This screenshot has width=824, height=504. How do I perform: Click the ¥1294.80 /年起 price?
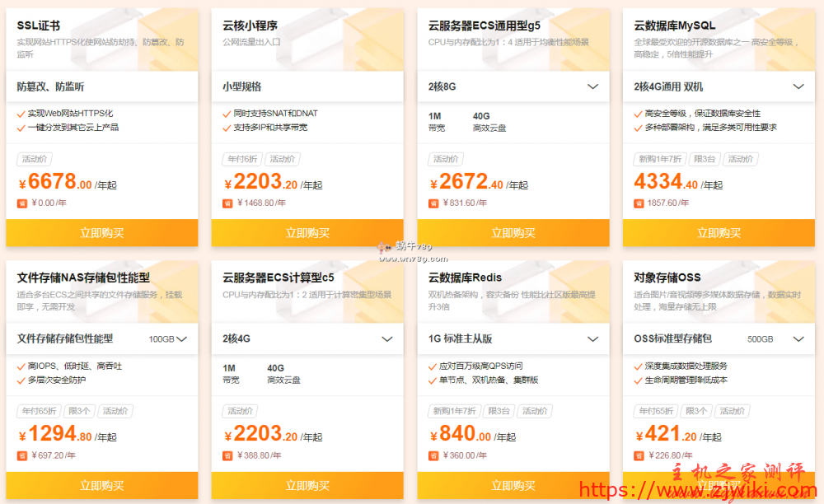(x=68, y=434)
